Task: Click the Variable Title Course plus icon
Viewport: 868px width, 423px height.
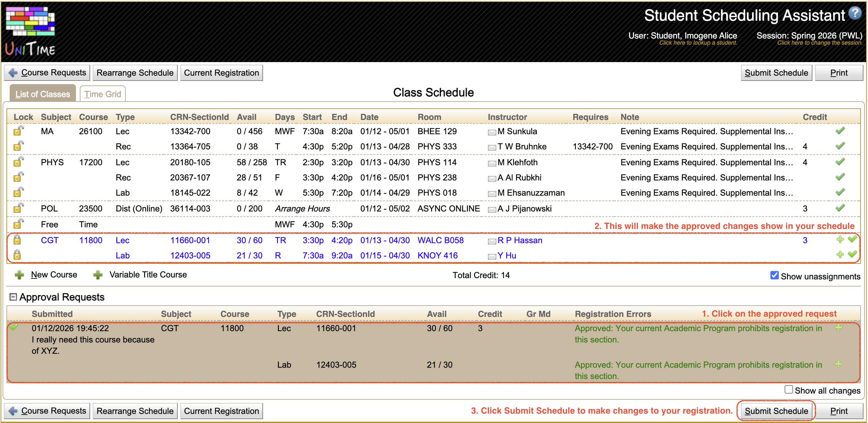Action: [x=98, y=275]
